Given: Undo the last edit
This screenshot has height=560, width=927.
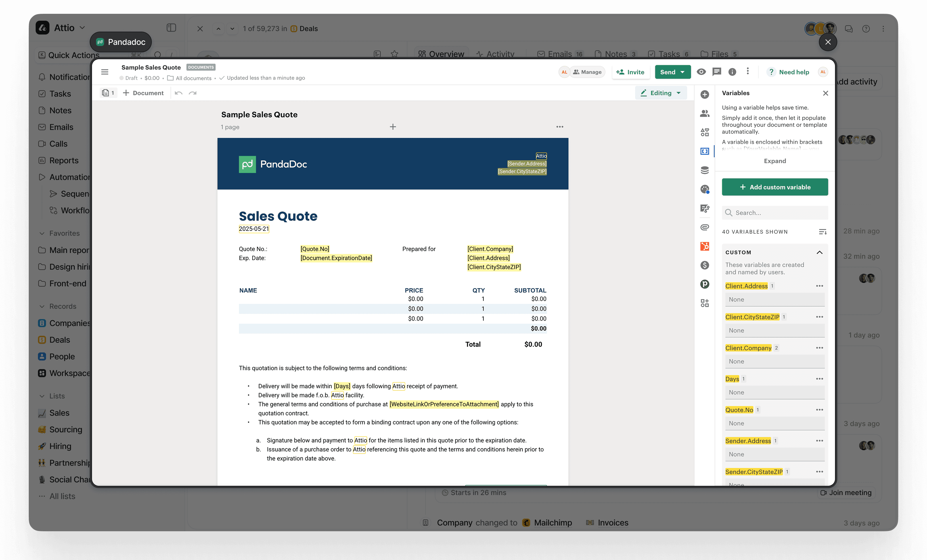Looking at the screenshot, I should pos(178,93).
